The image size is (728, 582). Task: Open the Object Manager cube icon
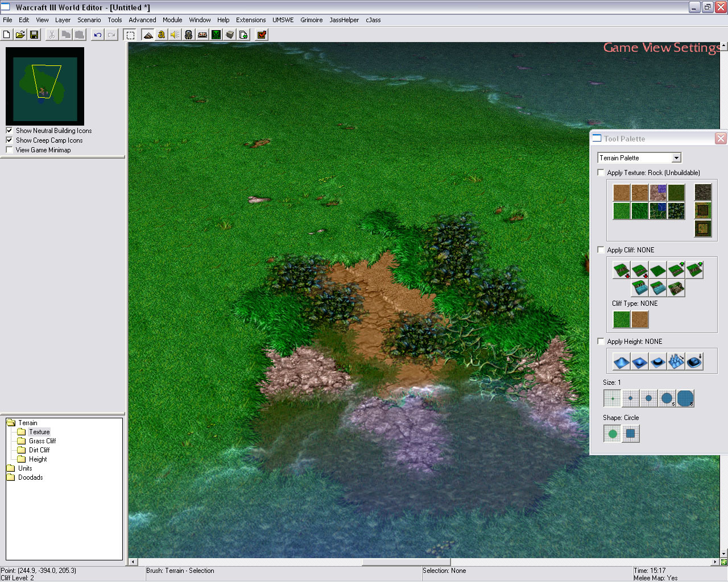coord(230,35)
